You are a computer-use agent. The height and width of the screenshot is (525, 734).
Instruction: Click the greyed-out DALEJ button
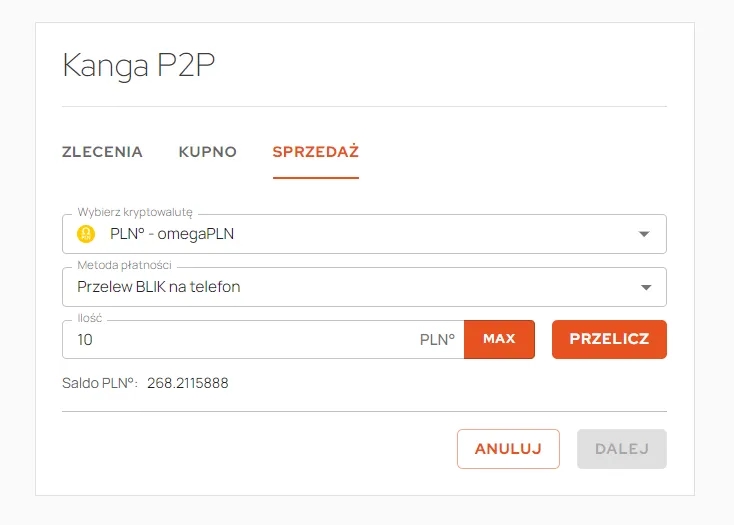tap(622, 449)
